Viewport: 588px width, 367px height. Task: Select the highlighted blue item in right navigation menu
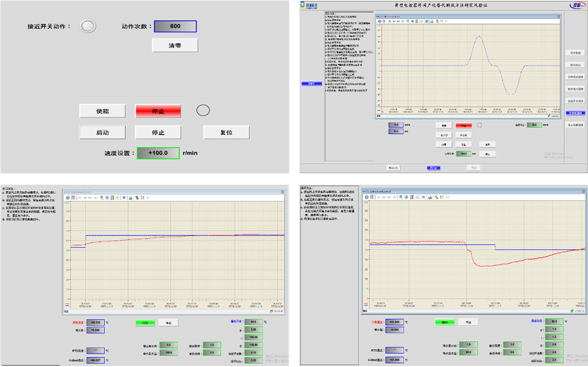tap(576, 113)
